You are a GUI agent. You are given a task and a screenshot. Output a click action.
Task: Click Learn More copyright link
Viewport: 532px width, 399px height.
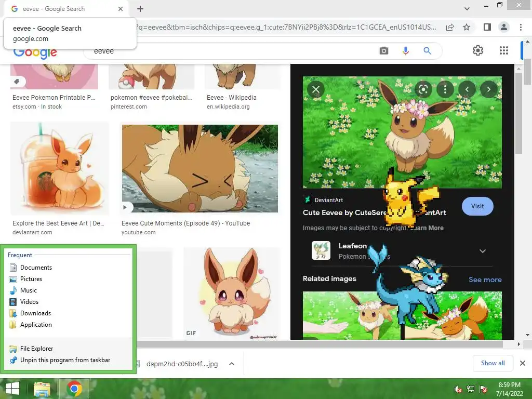[x=427, y=228]
